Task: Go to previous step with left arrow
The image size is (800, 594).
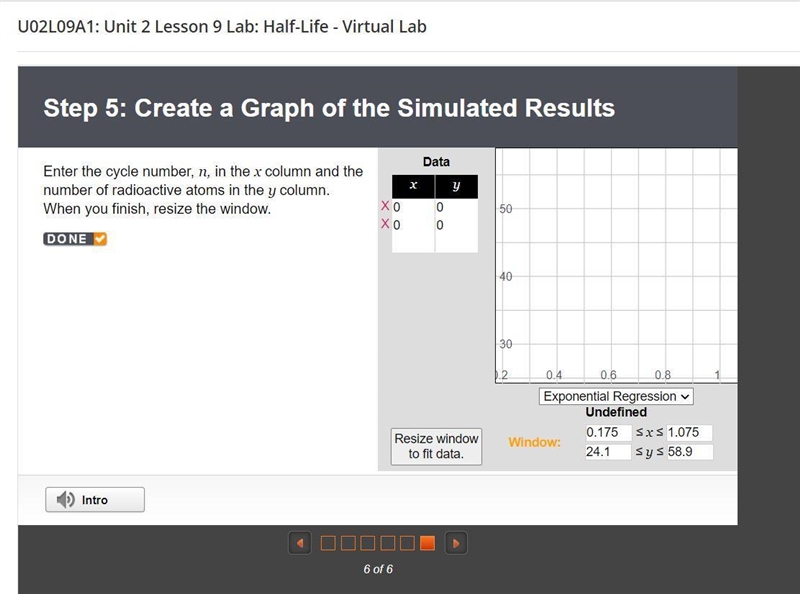Action: [300, 543]
